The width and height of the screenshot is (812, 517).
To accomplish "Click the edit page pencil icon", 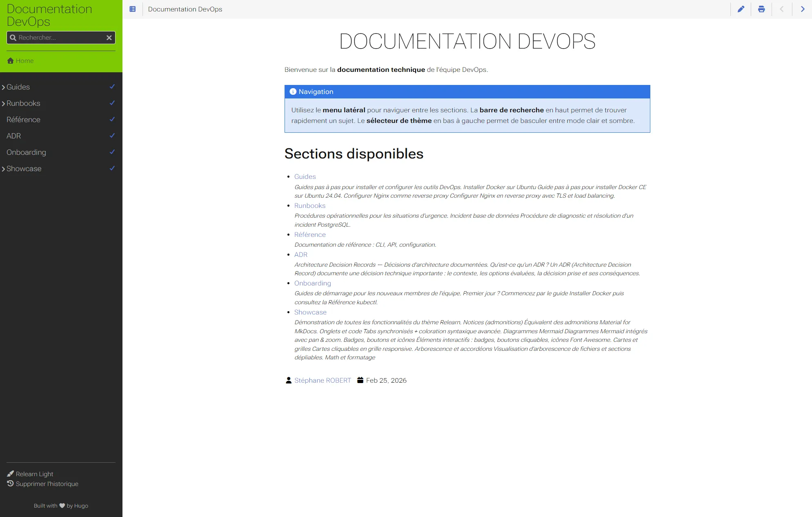I will (741, 9).
